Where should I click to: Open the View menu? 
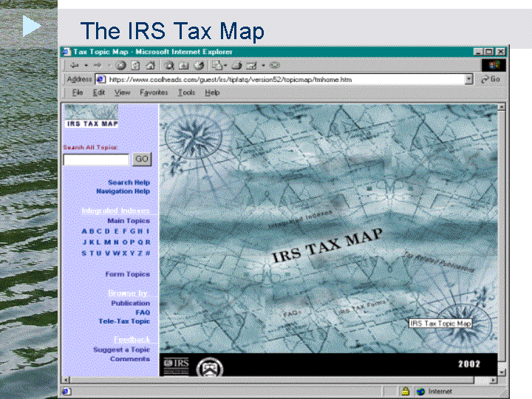[122, 92]
